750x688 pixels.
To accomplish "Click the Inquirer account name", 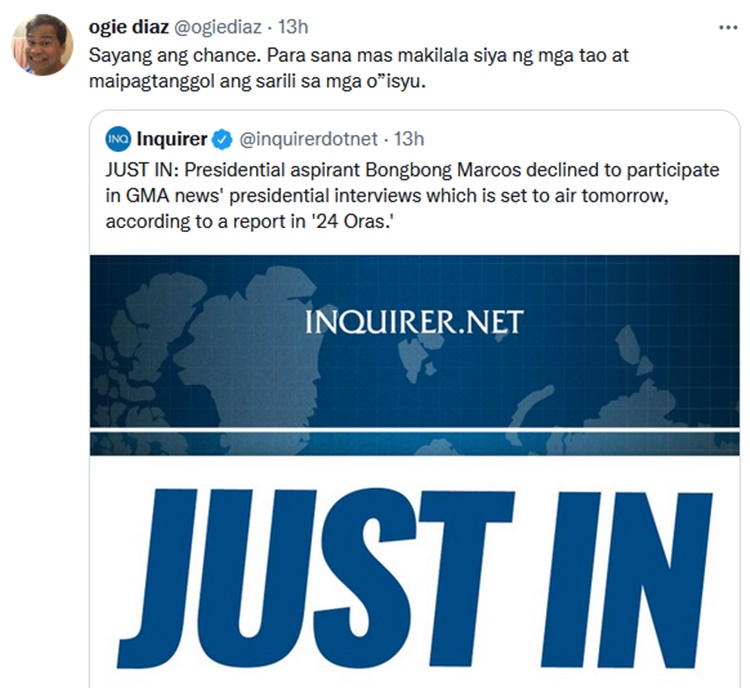I will [172, 139].
